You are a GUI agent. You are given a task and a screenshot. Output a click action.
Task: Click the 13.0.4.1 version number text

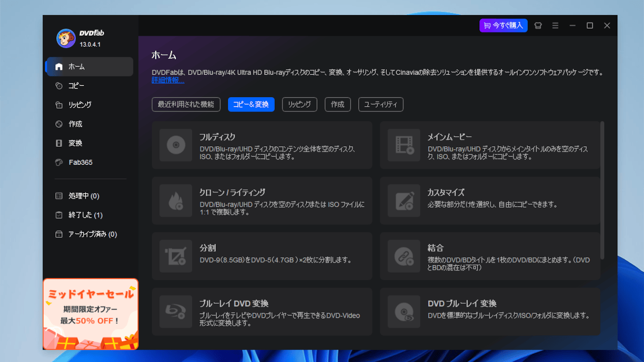[91, 44]
